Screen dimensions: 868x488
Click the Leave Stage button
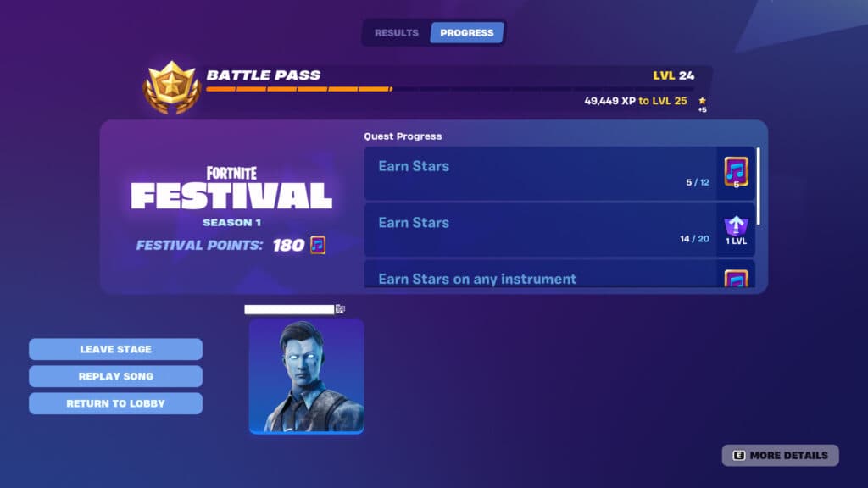click(x=115, y=349)
